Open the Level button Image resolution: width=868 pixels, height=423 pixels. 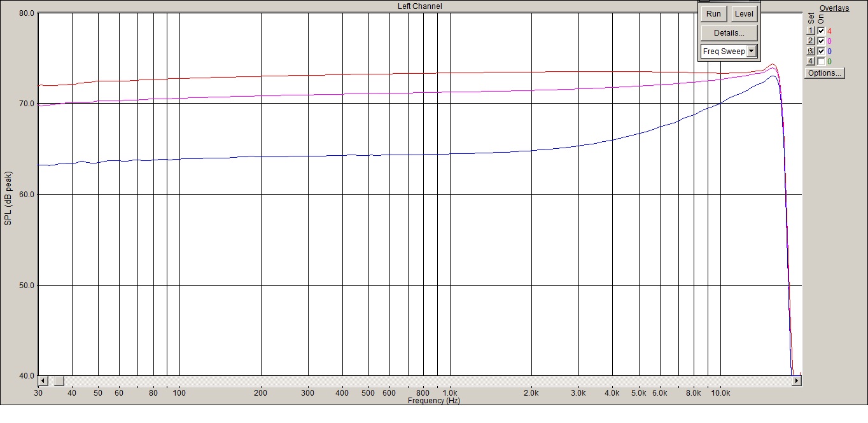tap(743, 14)
